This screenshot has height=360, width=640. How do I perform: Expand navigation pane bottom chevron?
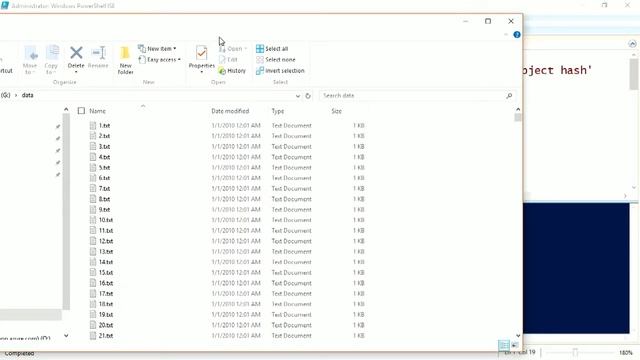point(66,336)
